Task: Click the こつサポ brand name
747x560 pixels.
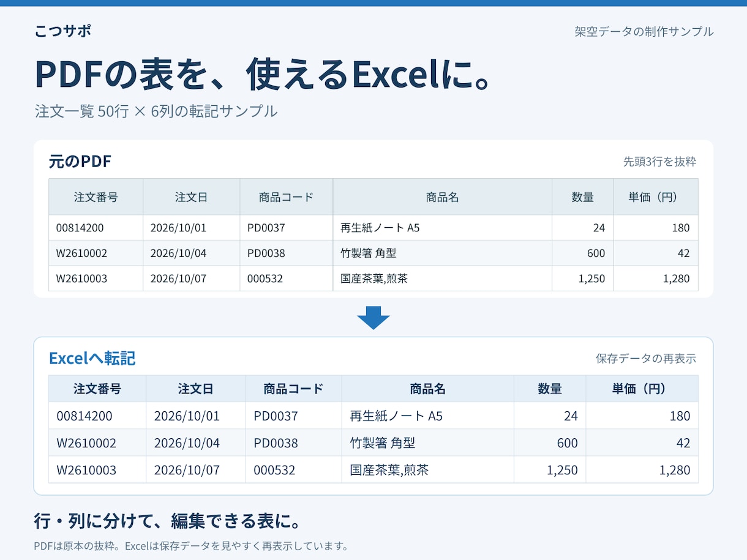Action: [63, 31]
